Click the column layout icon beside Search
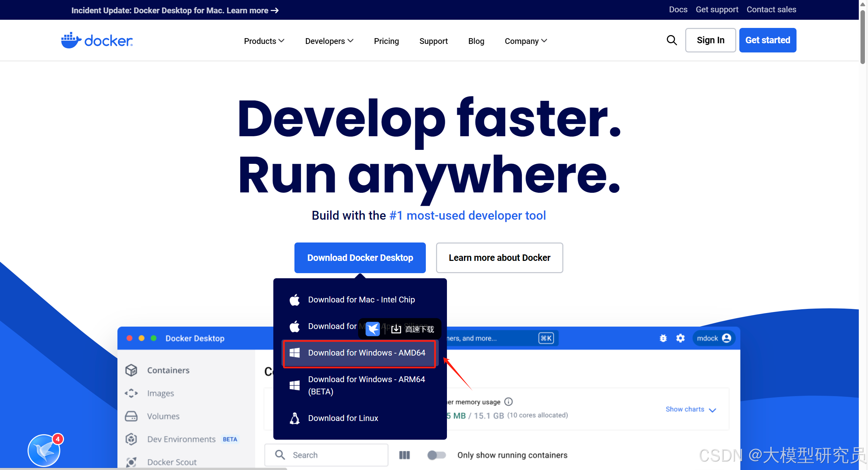Viewport: 868px width, 470px height. coord(404,455)
